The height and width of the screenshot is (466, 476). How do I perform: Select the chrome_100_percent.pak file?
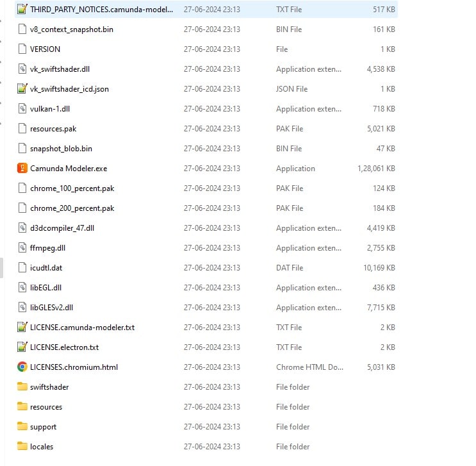click(72, 188)
